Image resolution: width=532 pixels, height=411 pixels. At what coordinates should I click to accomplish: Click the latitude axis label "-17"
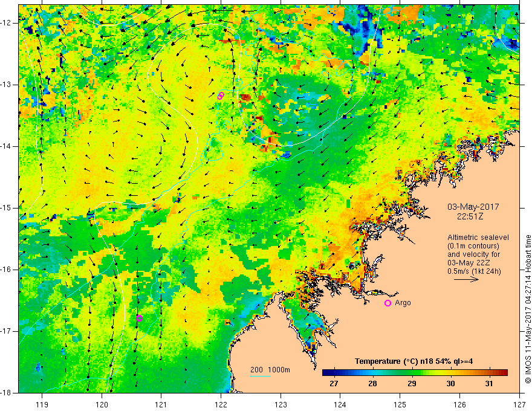tap(6, 331)
